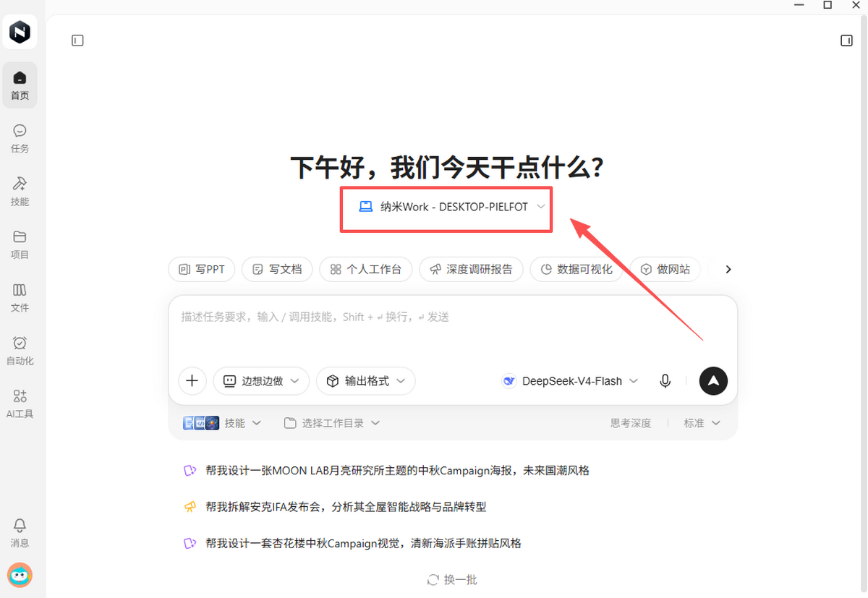This screenshot has height=598, width=868.
Task: Show more quick action chips arrow
Action: 728,269
